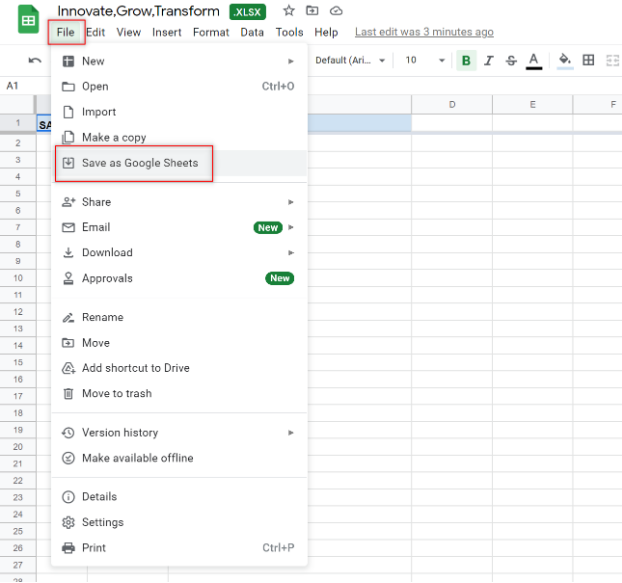Open the text color picker
Screen dimensions: 622x583
(x=534, y=61)
